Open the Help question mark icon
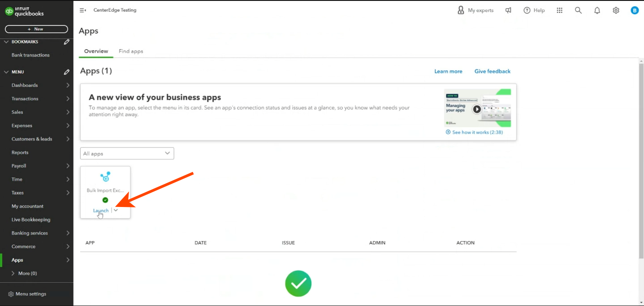 (527, 10)
